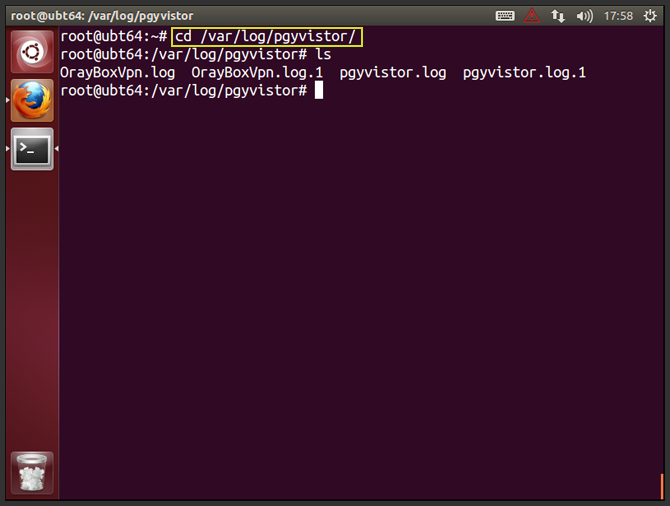Click the pgyvistor.log.1 filename text
The image size is (670, 506).
[x=524, y=73]
